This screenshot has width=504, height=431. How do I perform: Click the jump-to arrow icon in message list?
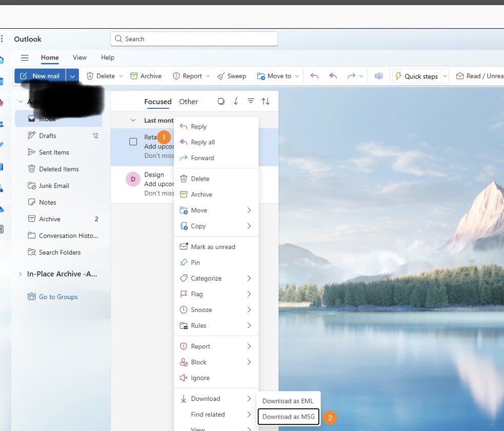[x=236, y=102]
